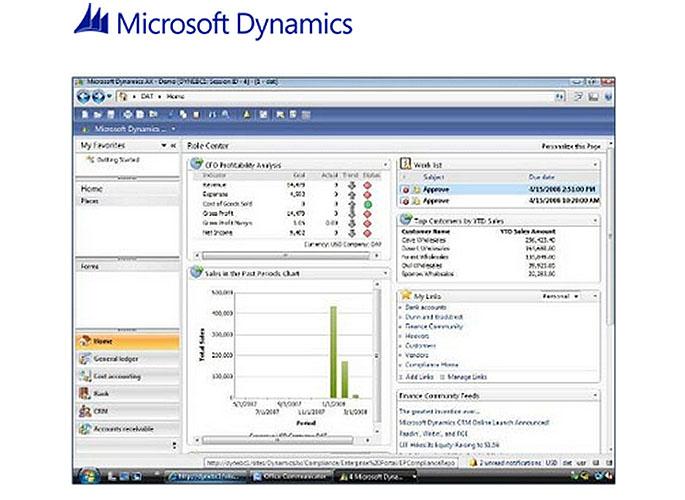Click Add Links in My Links
Image resolution: width=685 pixels, height=500 pixels.
pos(419,377)
